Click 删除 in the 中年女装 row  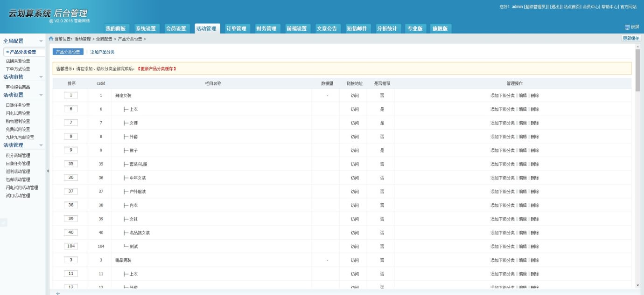point(535,178)
